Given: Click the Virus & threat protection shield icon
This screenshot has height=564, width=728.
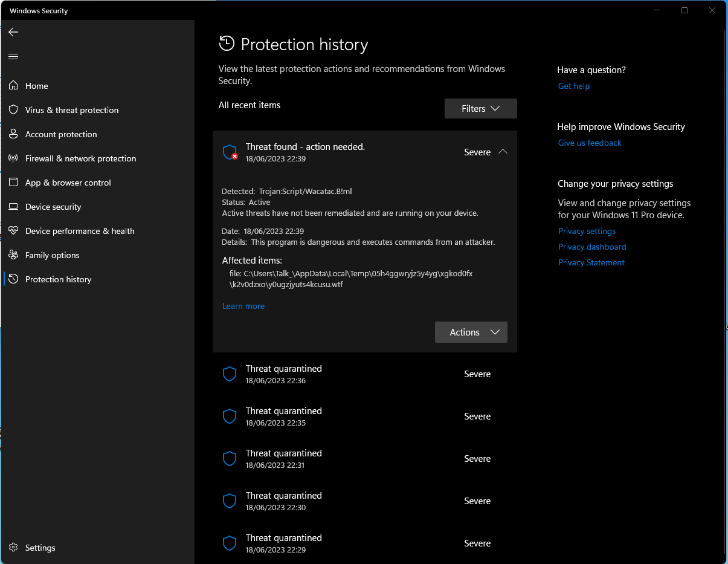Looking at the screenshot, I should [x=13, y=110].
